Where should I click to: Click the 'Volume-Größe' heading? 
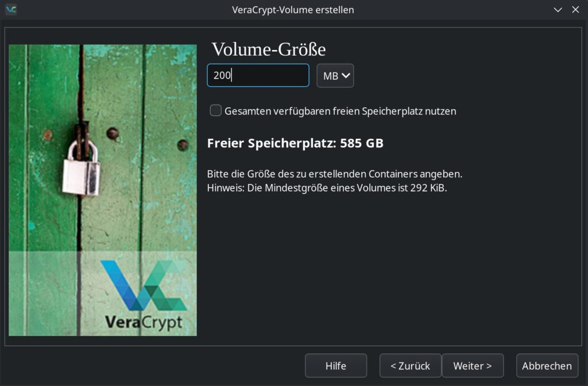pyautogui.click(x=269, y=49)
